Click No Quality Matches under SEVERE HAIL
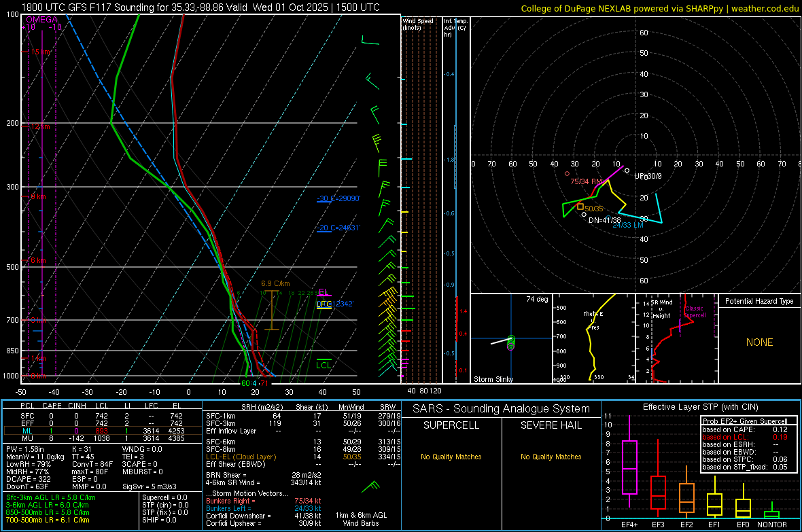The width and height of the screenshot is (802, 532). tap(551, 457)
